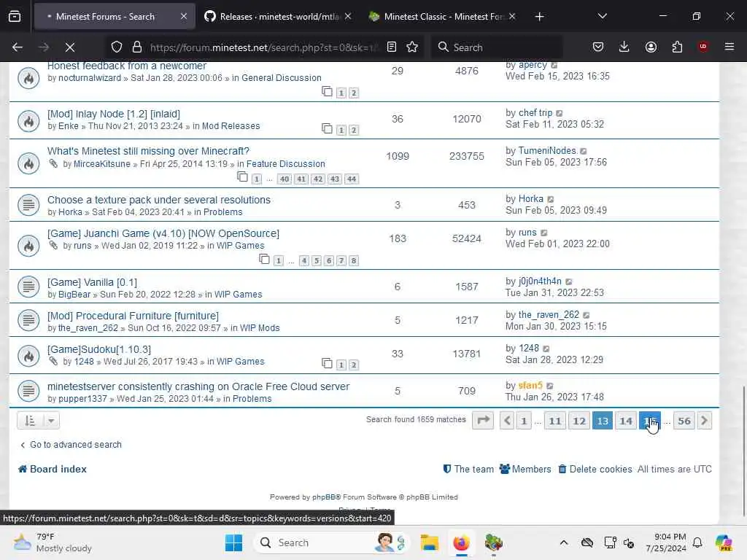
Task: Open File Explorer from the taskbar
Action: (x=429, y=542)
